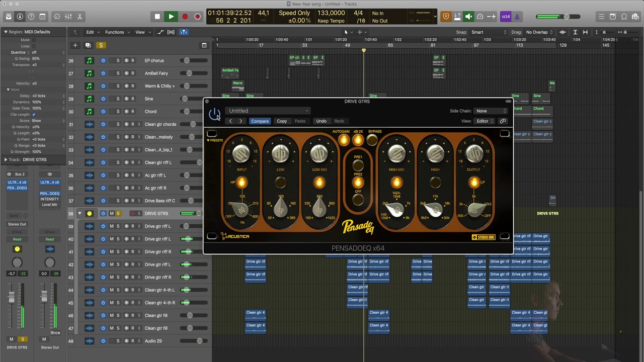Click INPUT gain knob on Pensado EQ
Image resolution: width=644 pixels, height=362 pixels.
point(242,154)
